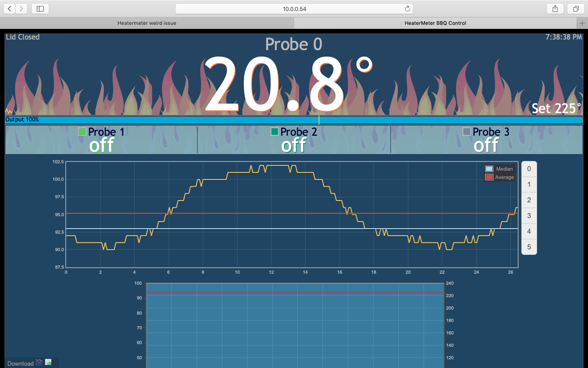Switch to the 'Heatermeter weird issue' tab
588x368 pixels.
(147, 23)
